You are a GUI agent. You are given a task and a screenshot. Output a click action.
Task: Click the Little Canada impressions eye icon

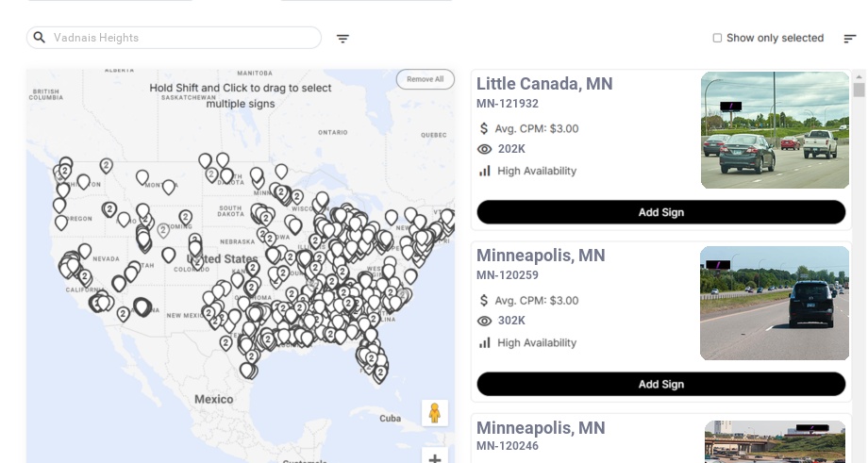pos(485,149)
